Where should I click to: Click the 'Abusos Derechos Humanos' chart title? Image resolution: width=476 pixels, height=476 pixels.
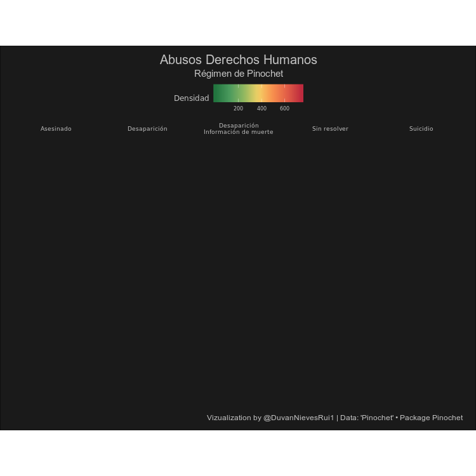pyautogui.click(x=238, y=60)
